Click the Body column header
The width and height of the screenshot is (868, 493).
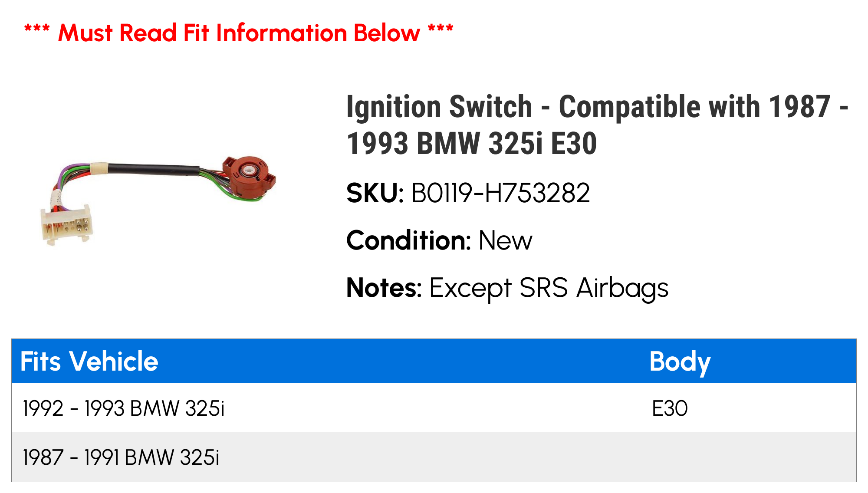(x=680, y=361)
